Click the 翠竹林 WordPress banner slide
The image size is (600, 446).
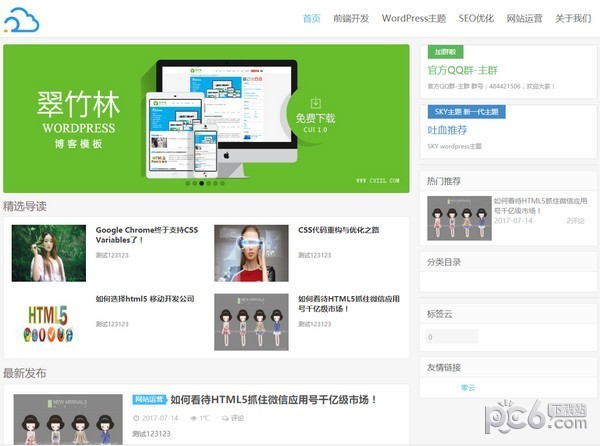point(206,119)
